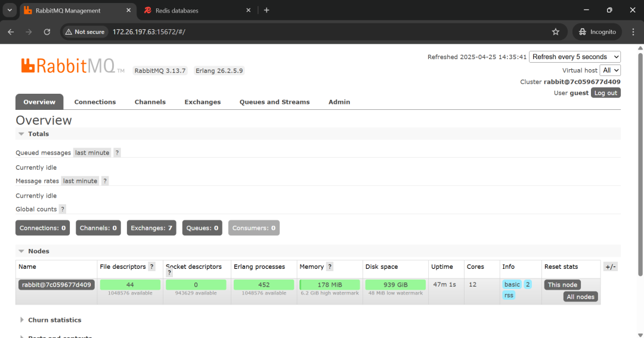Click the Connections: 0 count button

pyautogui.click(x=43, y=228)
